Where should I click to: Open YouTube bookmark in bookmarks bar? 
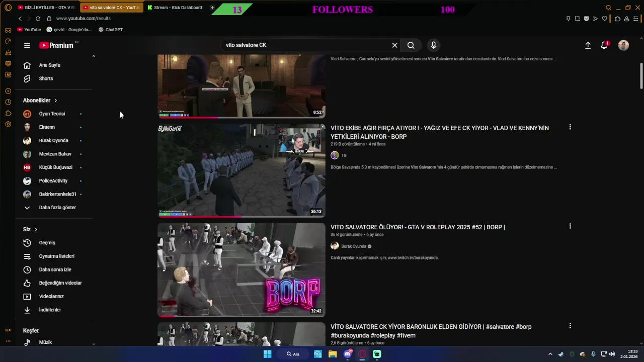(x=29, y=30)
